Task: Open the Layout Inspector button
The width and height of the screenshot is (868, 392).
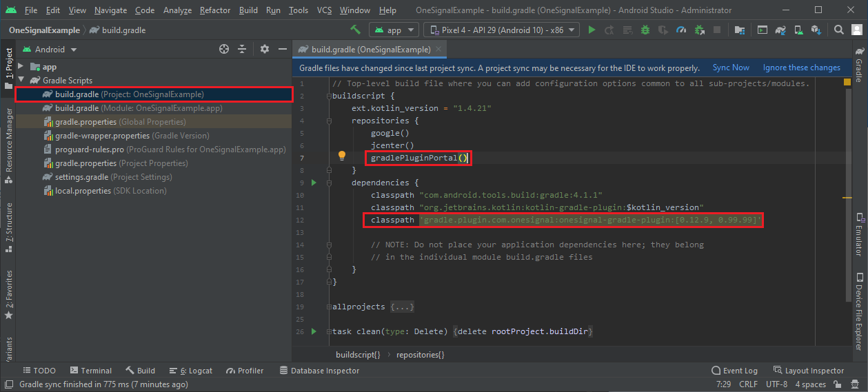Action: point(807,371)
